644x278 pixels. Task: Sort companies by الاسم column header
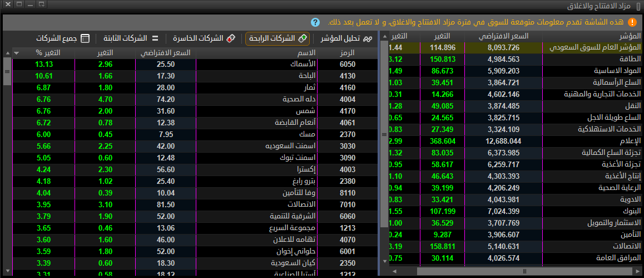[x=257, y=52]
